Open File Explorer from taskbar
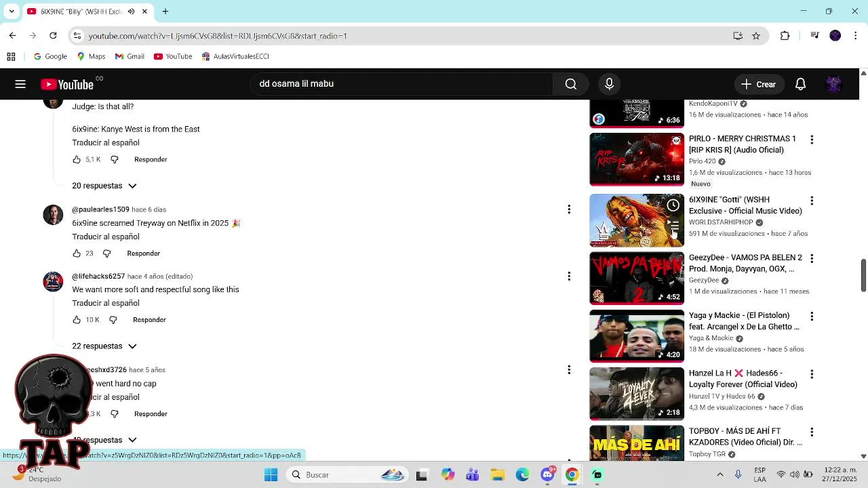This screenshot has width=868, height=488. [497, 474]
